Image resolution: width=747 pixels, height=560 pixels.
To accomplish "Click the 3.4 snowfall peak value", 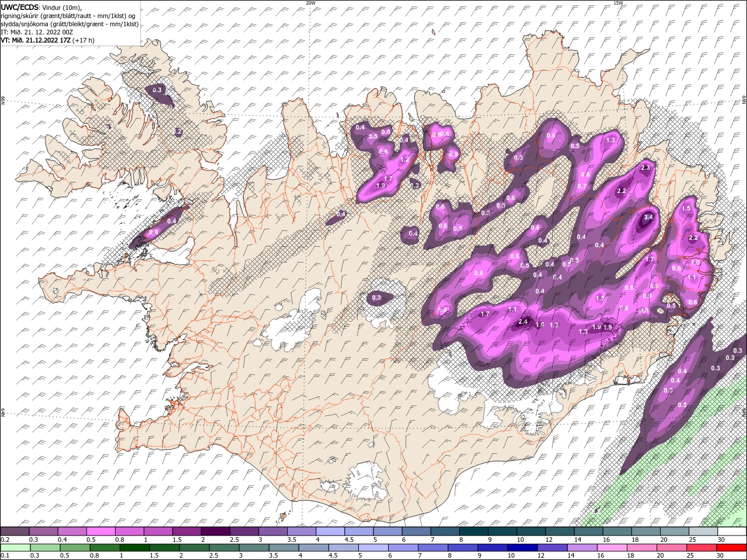I will tap(648, 217).
